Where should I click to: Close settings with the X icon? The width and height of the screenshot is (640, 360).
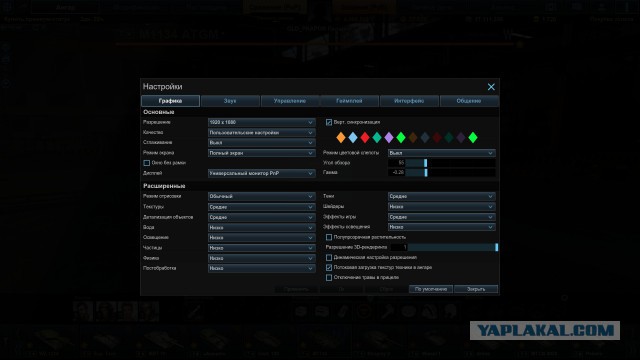tap(491, 87)
